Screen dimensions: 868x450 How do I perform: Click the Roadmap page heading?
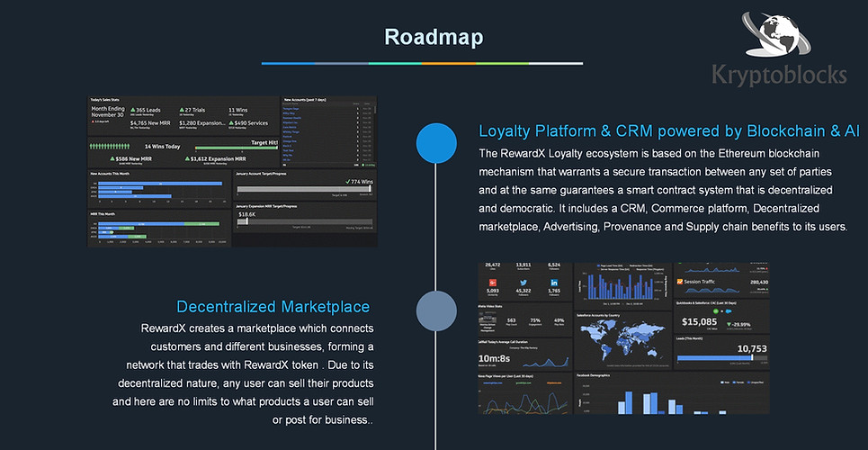pyautogui.click(x=434, y=37)
